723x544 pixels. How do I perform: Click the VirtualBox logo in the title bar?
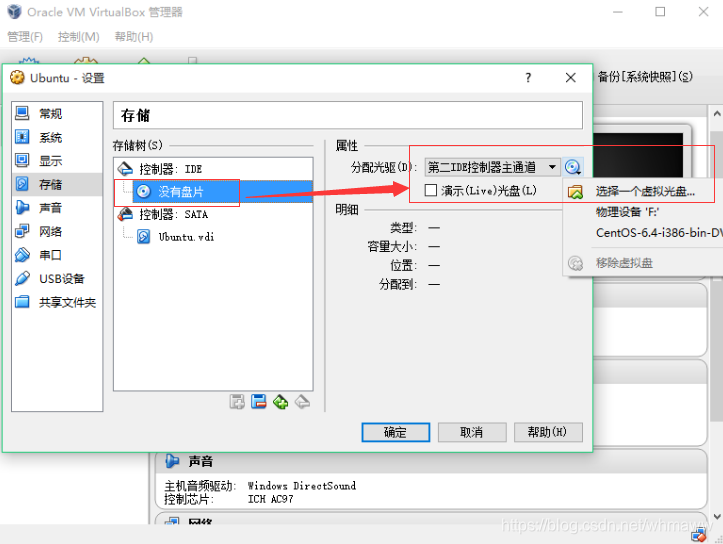pyautogui.click(x=14, y=12)
